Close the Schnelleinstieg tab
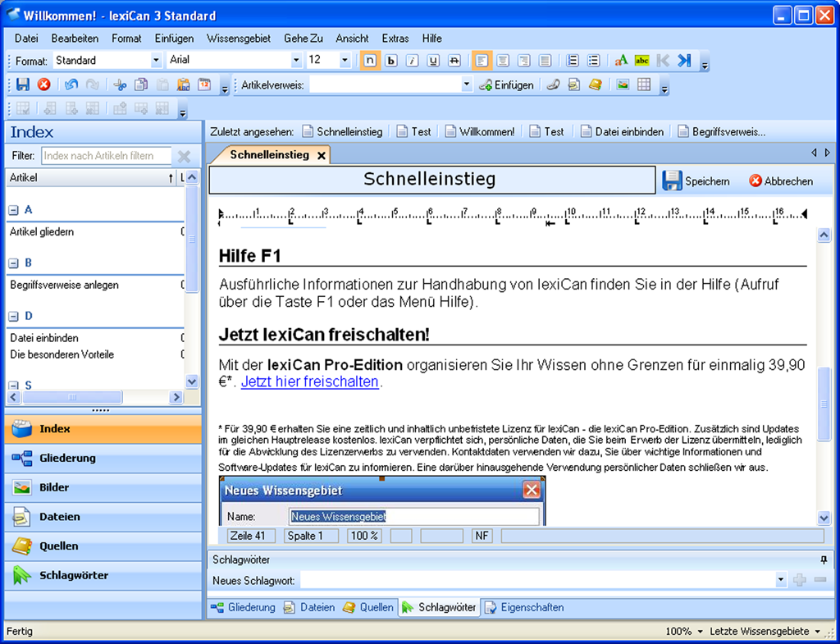The image size is (840, 644). [322, 156]
